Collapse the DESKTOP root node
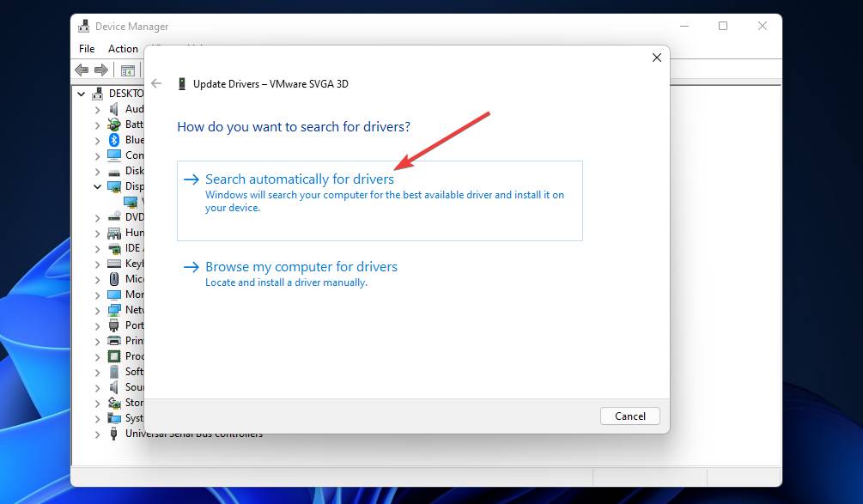Image resolution: width=863 pixels, height=504 pixels. (82, 94)
